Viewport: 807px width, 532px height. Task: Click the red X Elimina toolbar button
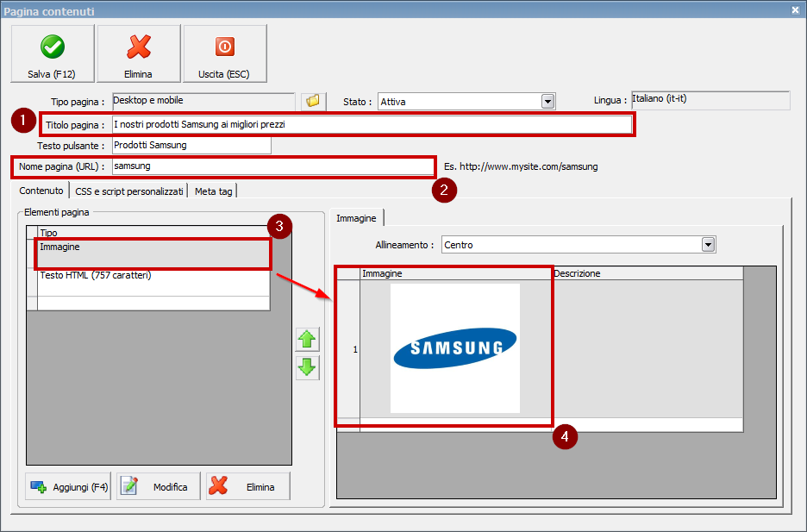coord(139,53)
